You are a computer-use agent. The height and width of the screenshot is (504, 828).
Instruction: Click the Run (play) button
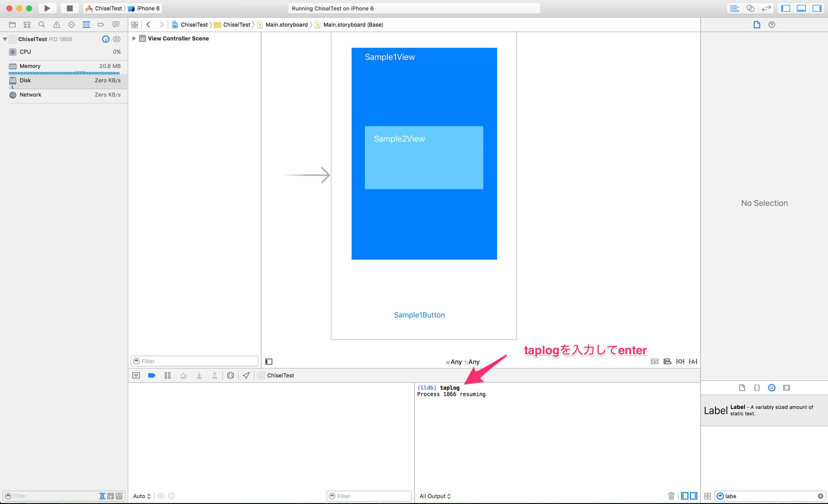[47, 8]
